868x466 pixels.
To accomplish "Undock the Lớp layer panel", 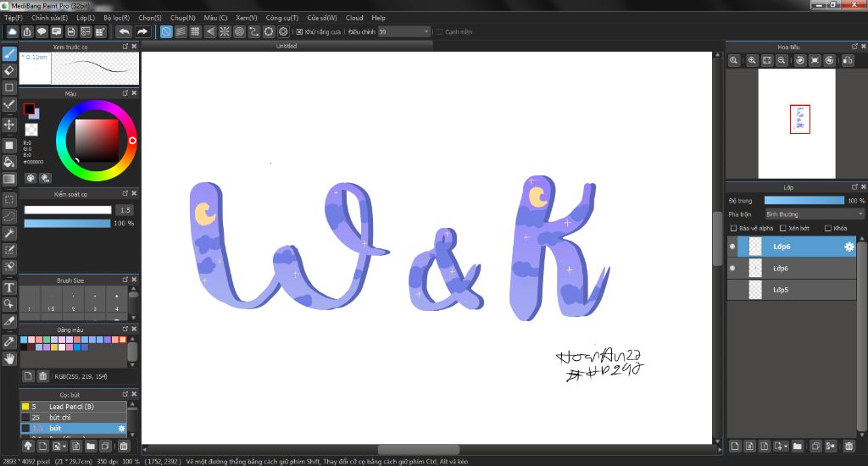I will (854, 187).
